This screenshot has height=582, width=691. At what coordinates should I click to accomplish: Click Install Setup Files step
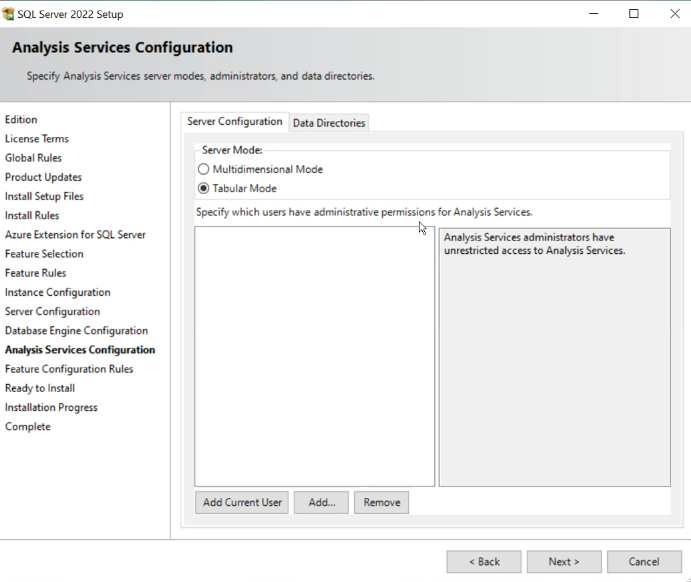tap(45, 196)
